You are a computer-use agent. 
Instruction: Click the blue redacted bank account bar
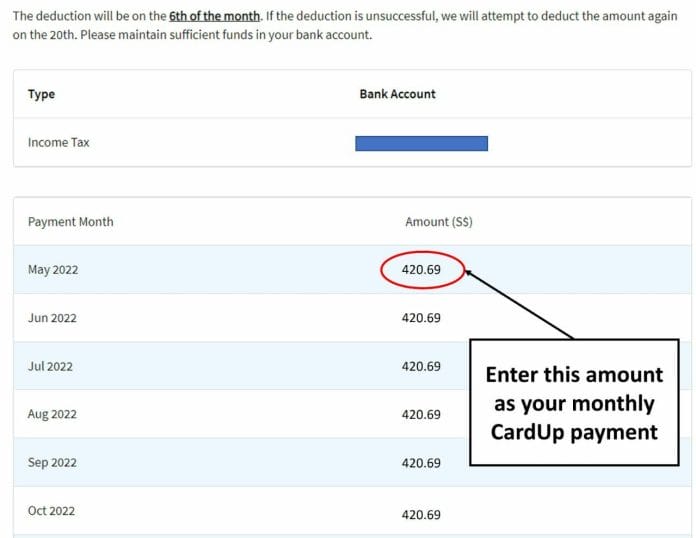(421, 143)
